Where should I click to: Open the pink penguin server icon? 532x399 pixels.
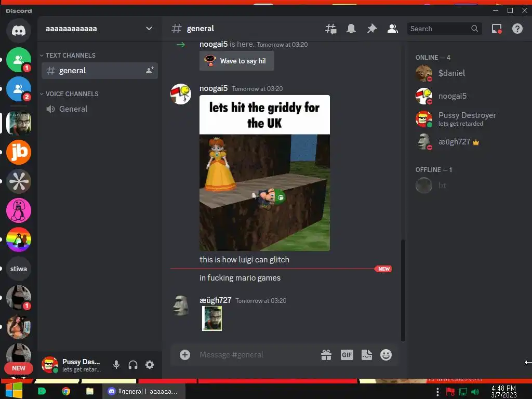(x=19, y=210)
